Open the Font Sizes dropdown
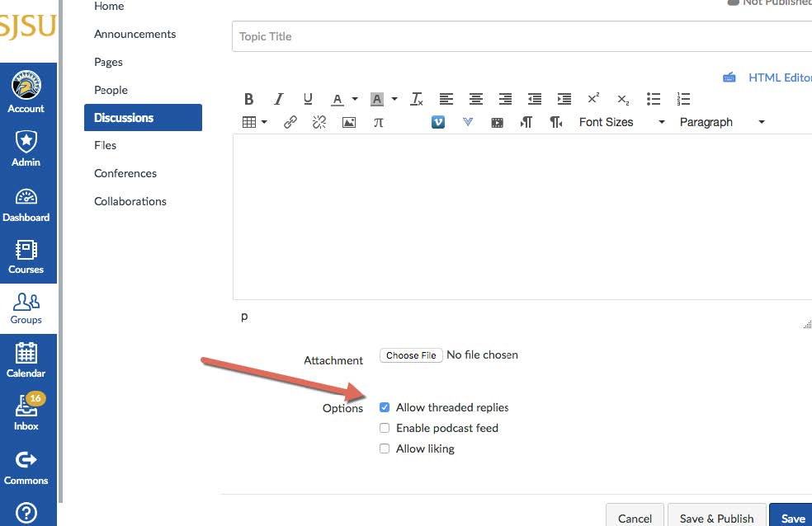 coord(621,122)
